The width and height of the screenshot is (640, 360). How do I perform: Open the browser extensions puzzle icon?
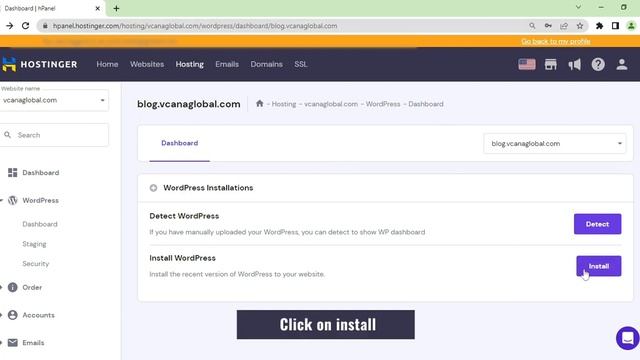[x=599, y=26]
